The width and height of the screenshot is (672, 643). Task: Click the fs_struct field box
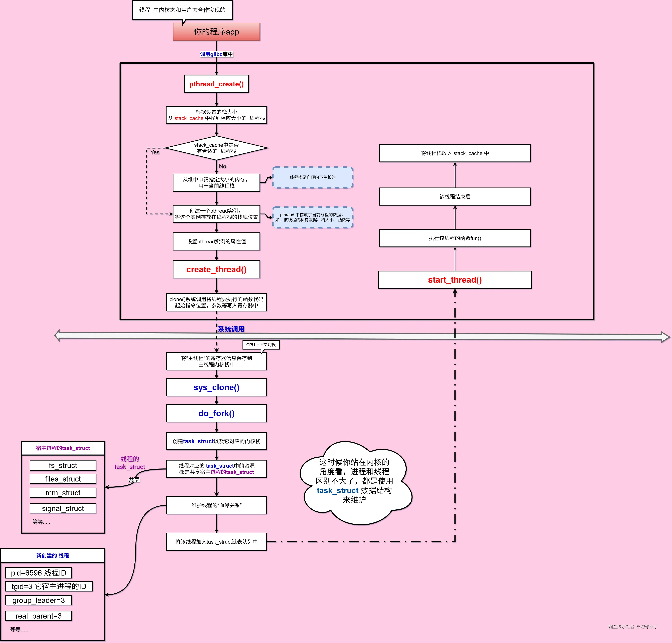coord(63,465)
